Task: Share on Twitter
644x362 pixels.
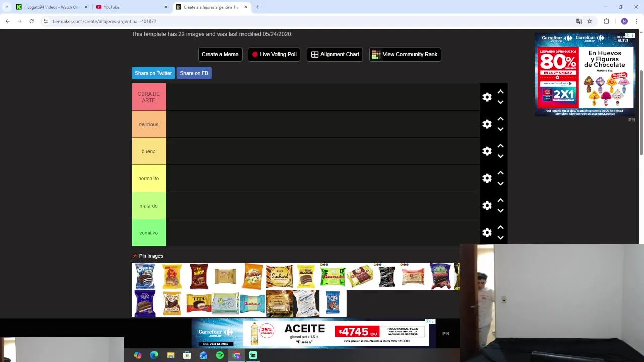Action: 153,73
